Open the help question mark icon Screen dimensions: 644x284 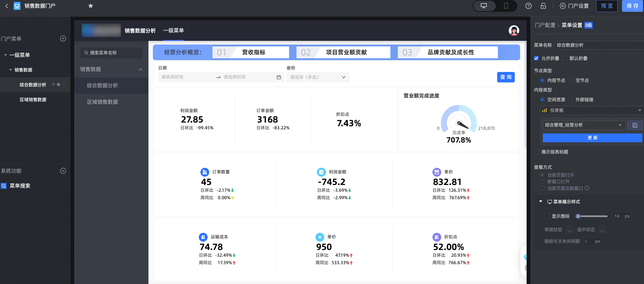pos(528,6)
